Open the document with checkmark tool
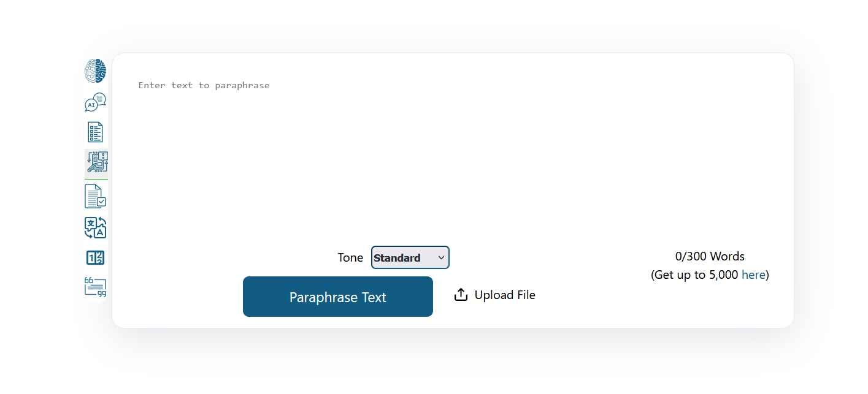The height and width of the screenshot is (394, 868). [95, 196]
